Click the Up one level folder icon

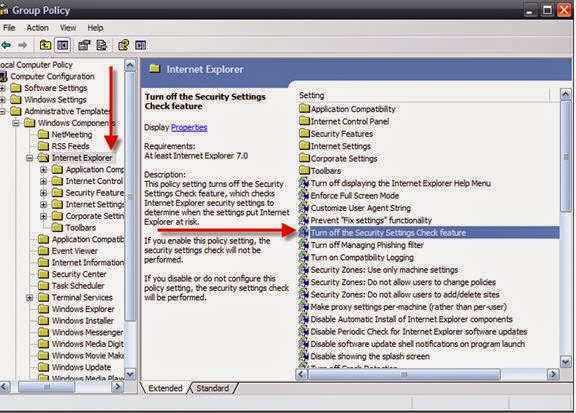45,45
